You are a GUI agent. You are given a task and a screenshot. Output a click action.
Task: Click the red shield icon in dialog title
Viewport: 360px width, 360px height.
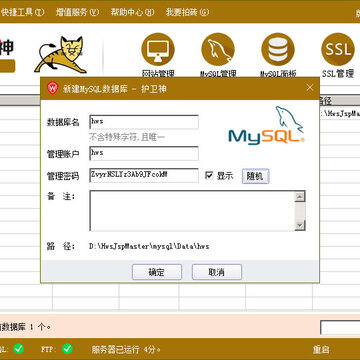coord(53,89)
